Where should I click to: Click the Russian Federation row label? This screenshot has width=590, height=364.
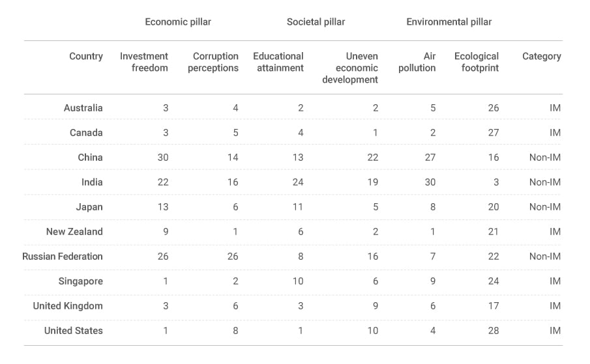pos(63,257)
